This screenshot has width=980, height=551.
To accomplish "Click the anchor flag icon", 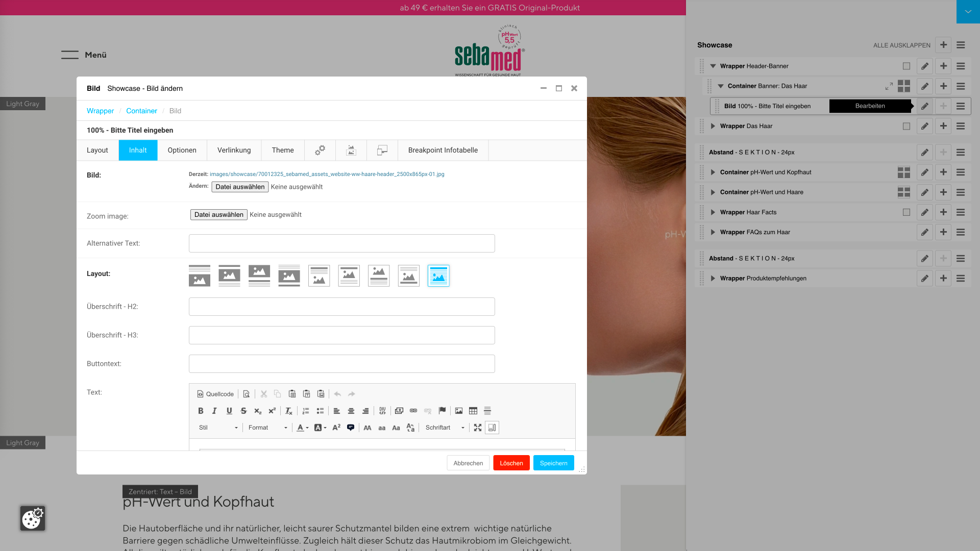I will click(442, 411).
